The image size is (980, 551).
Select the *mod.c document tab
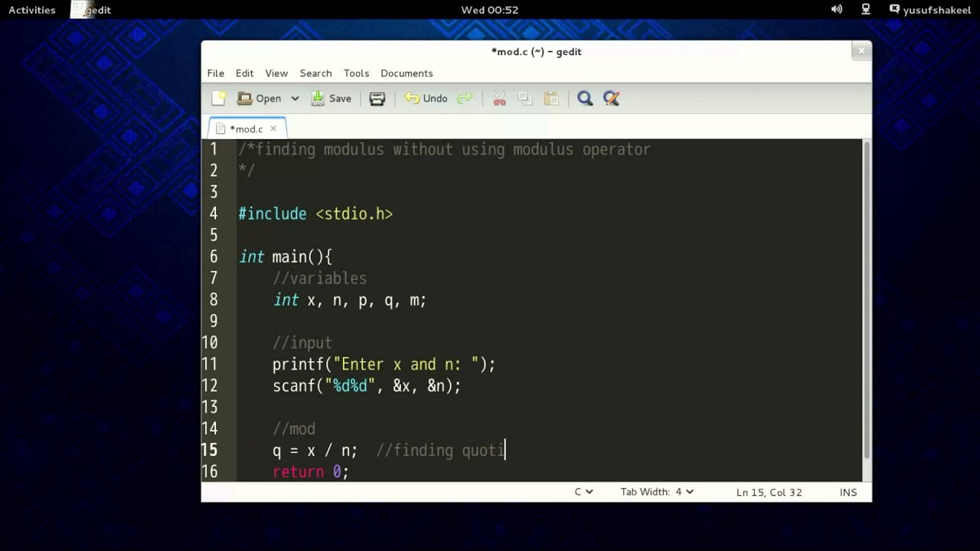point(247,128)
